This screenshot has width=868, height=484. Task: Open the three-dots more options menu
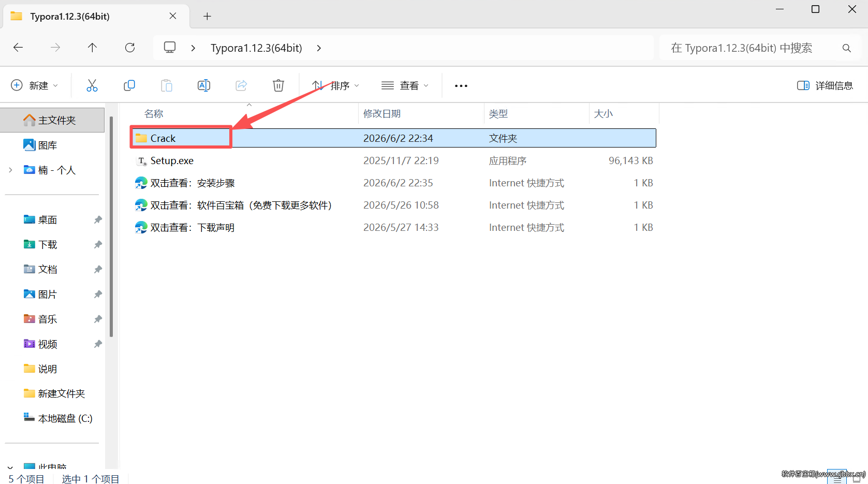point(461,86)
